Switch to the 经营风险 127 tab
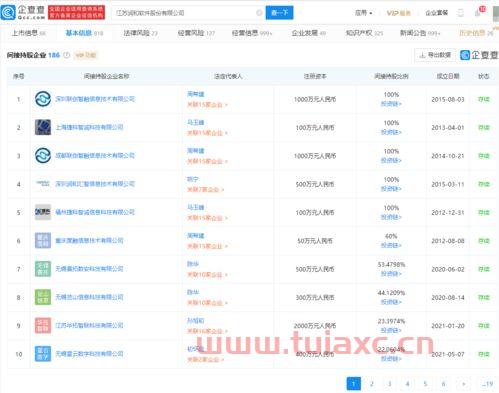499x393 pixels. (196, 33)
